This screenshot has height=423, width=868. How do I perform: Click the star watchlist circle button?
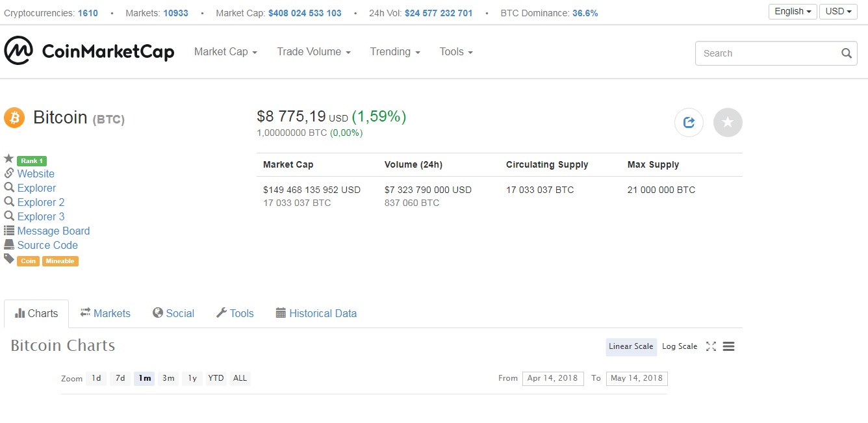[728, 122]
